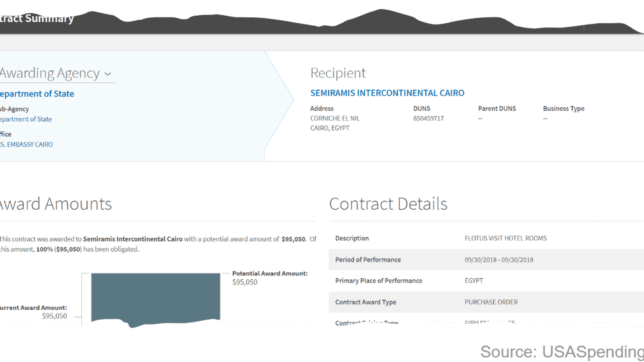Click the address line CORNICHE EL NIL
The width and height of the screenshot is (644, 362).
point(335,119)
